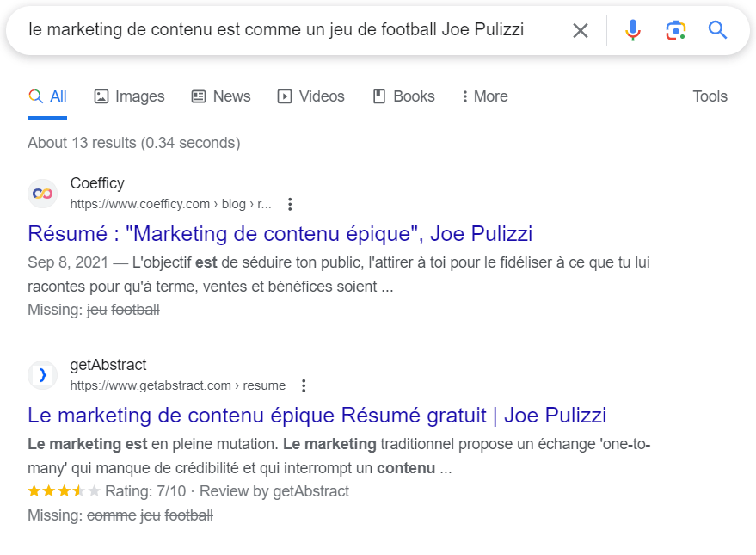Image resolution: width=756 pixels, height=555 pixels.
Task: Click the blue search magnifier icon
Action: 717,29
